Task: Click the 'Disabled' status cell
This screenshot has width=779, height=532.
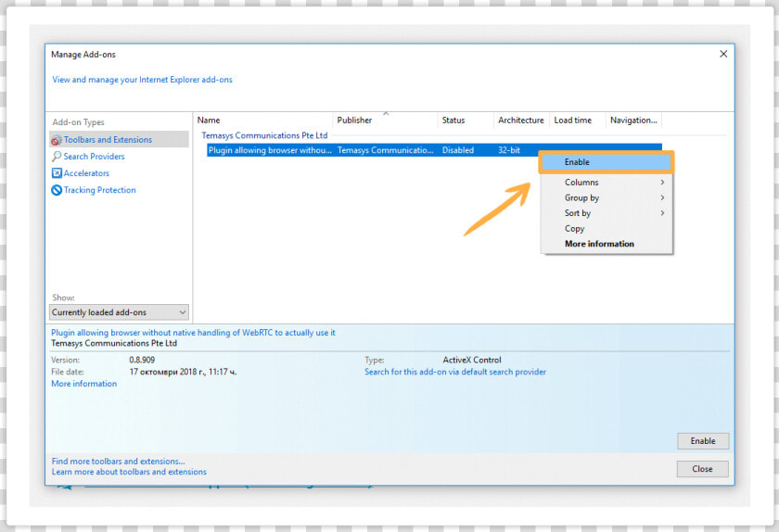Action: point(458,150)
